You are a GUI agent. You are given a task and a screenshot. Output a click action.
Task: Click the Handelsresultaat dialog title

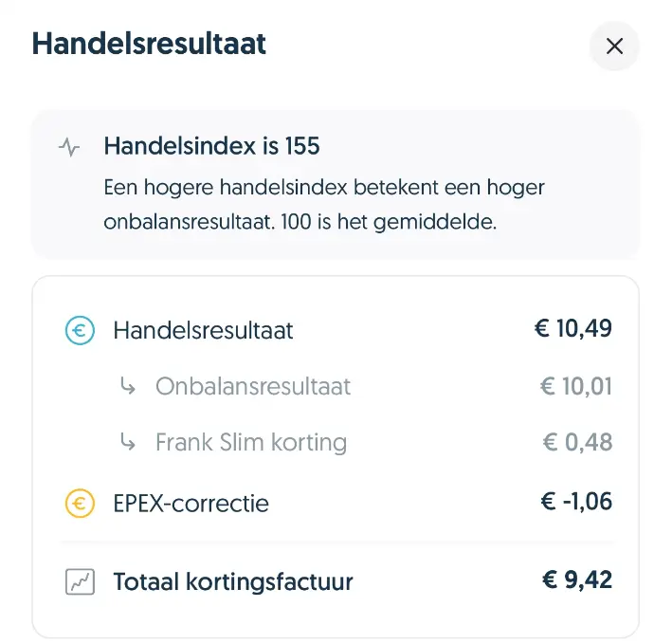149,44
